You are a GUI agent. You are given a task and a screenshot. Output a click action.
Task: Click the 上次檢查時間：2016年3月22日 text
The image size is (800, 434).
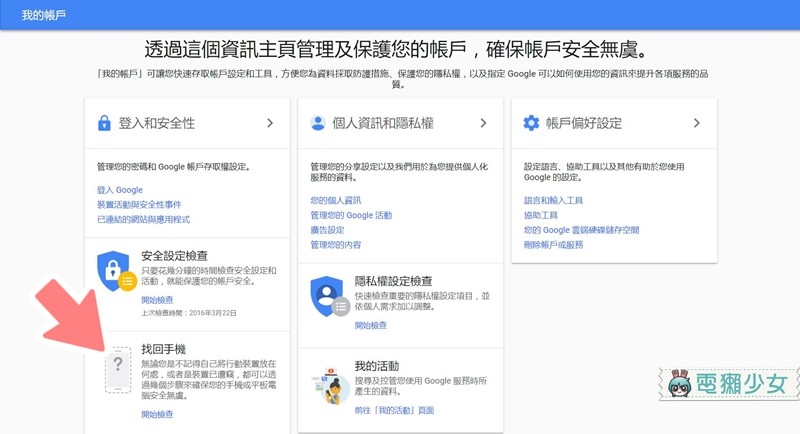pos(189,313)
